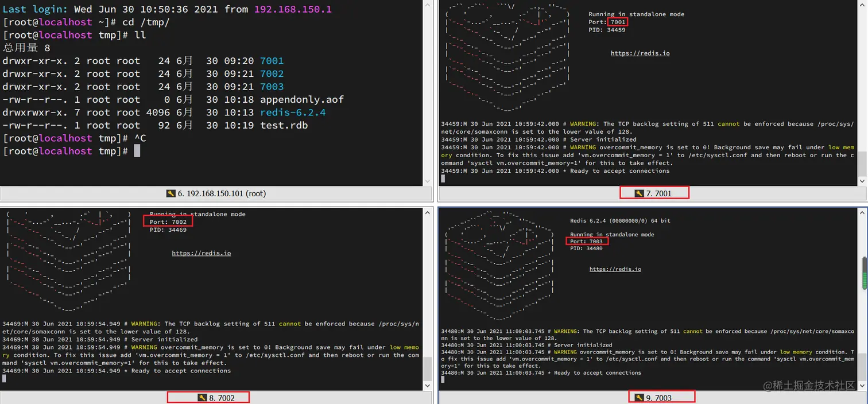Viewport: 868px width, 404px height.
Task: Click the '^C' prompt line in the root pane
Action: click(73, 138)
